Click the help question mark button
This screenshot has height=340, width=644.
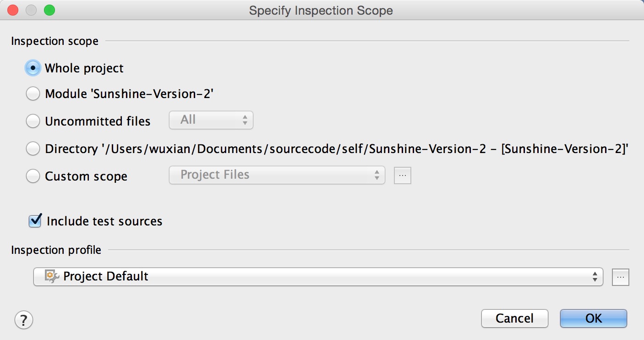(24, 319)
